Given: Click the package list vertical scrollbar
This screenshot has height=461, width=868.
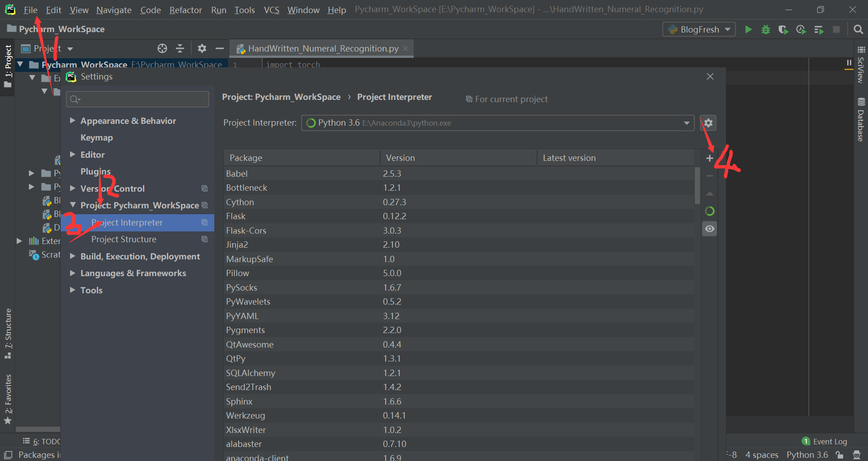Looking at the screenshot, I should coord(697,186).
